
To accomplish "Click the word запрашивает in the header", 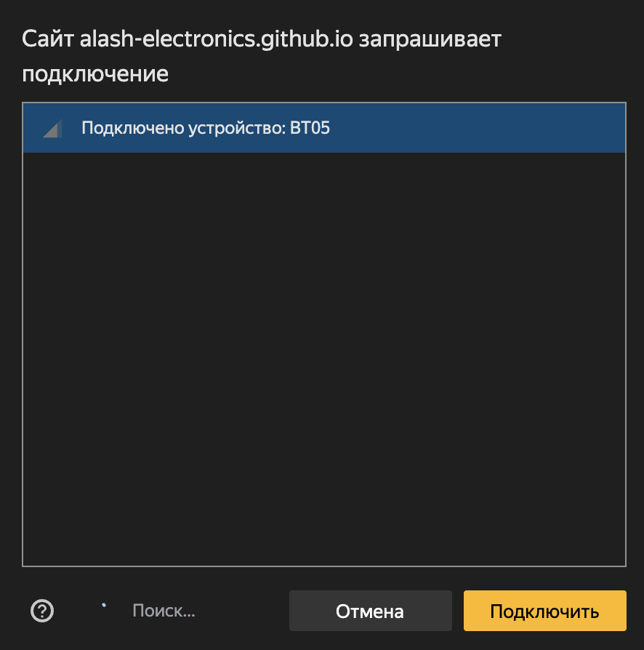I will tap(430, 39).
